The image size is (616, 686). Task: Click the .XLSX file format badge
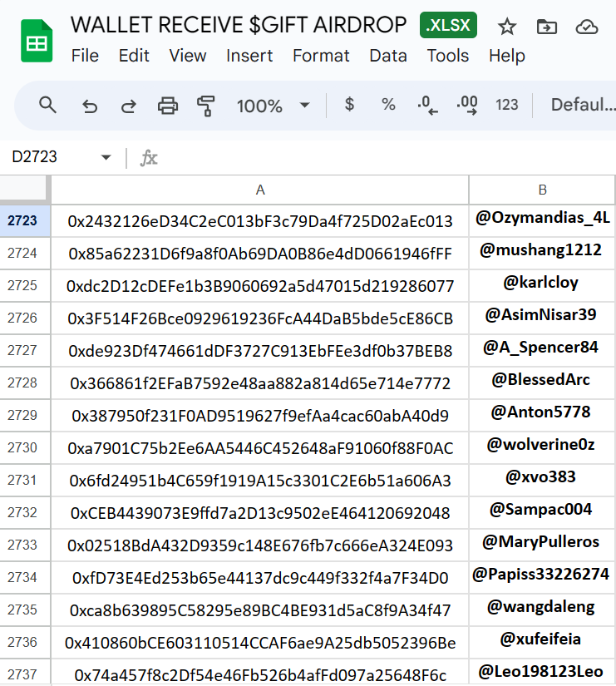(x=448, y=26)
